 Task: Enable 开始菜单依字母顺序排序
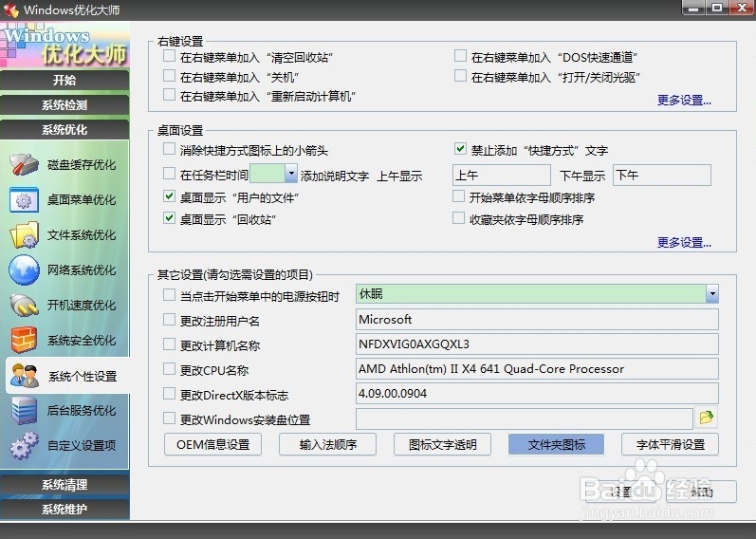tap(458, 195)
